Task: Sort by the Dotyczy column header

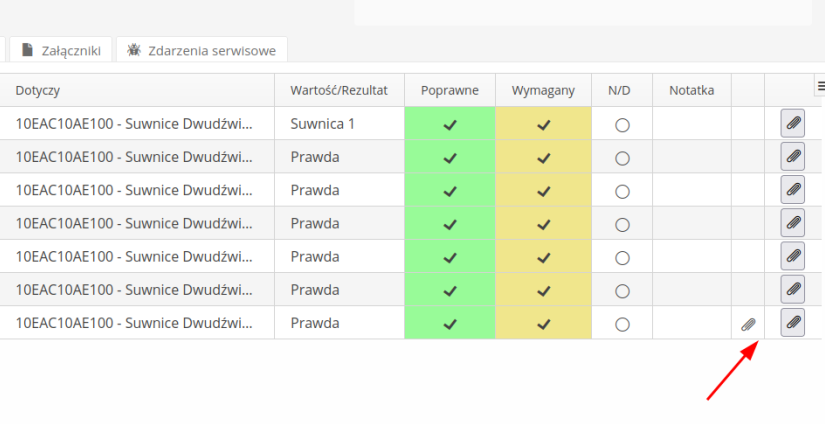Action: pyautogui.click(x=38, y=91)
